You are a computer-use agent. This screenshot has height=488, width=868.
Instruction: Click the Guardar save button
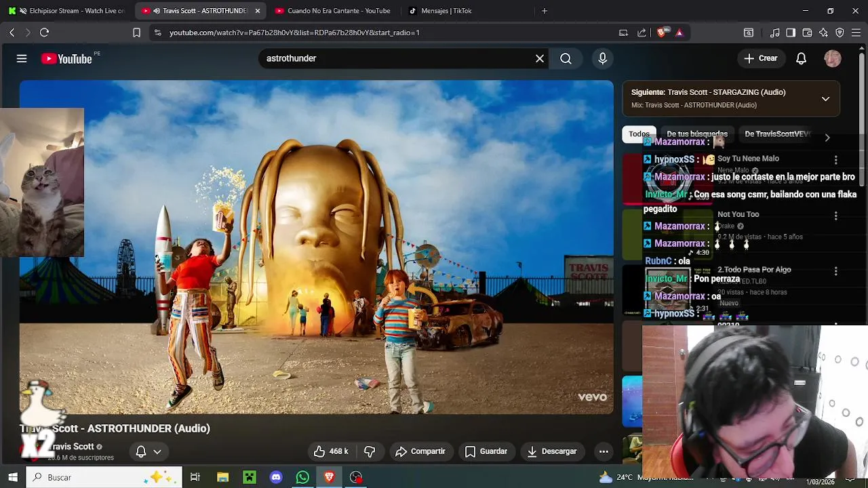[x=486, y=451]
